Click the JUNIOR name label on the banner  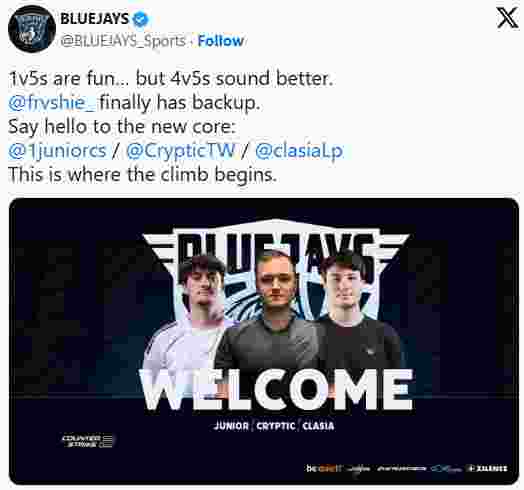231,426
